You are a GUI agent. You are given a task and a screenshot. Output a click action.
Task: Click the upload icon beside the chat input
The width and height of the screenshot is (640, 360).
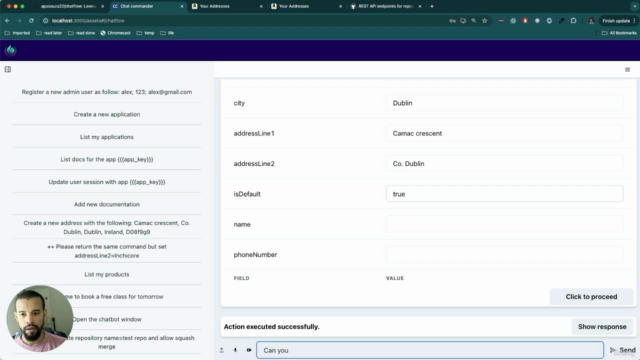point(222,350)
